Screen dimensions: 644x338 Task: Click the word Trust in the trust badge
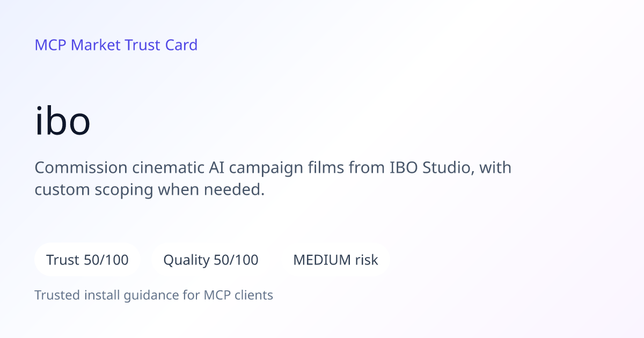63,260
